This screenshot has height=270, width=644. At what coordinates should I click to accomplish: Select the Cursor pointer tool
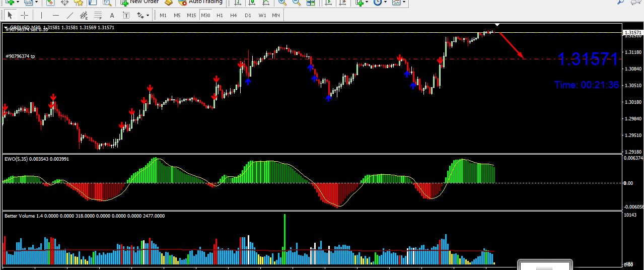pyautogui.click(x=10, y=15)
